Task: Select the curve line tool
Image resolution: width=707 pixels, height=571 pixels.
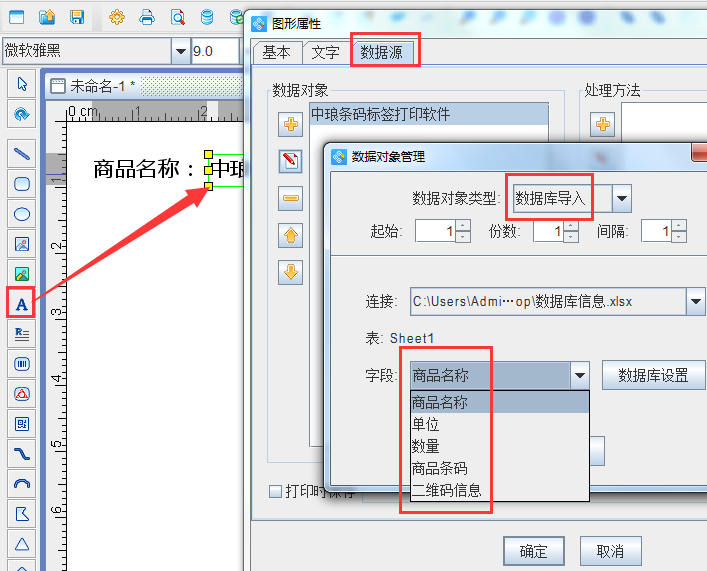Action: coord(22,454)
